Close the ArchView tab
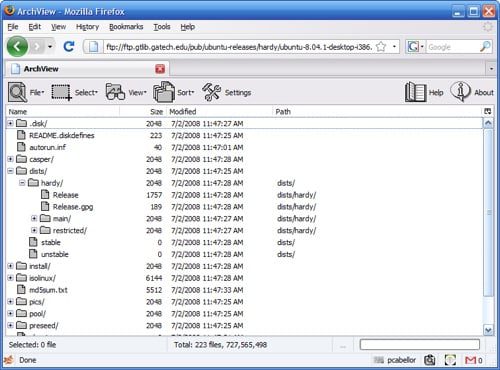 (160, 69)
